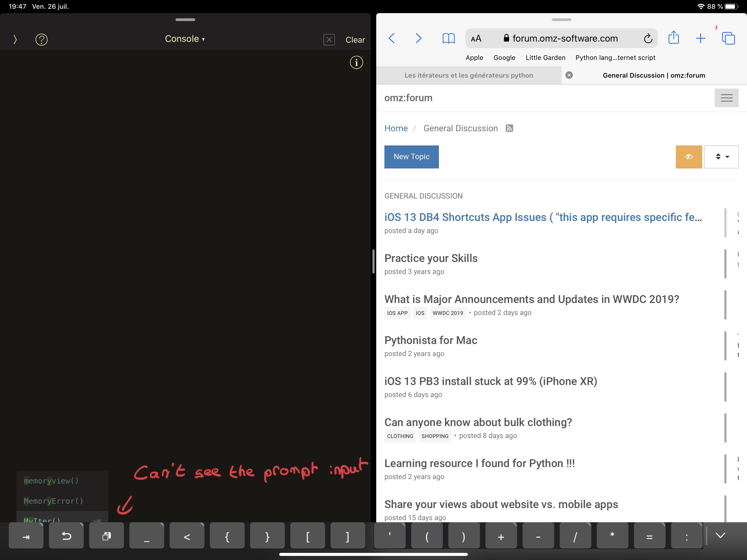The image size is (747, 560).
Task: Open iOS 13 DB4 Shortcuts App Issues topic
Action: [x=543, y=217]
